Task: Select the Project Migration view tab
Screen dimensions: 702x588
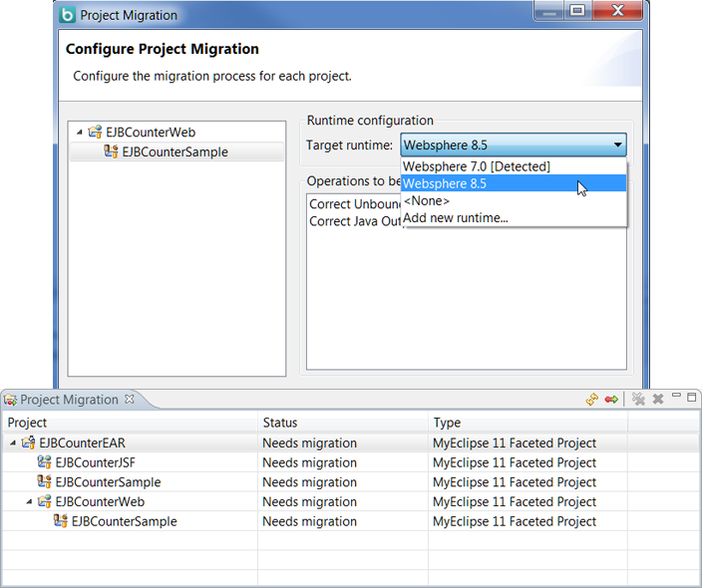Action: 69,400
